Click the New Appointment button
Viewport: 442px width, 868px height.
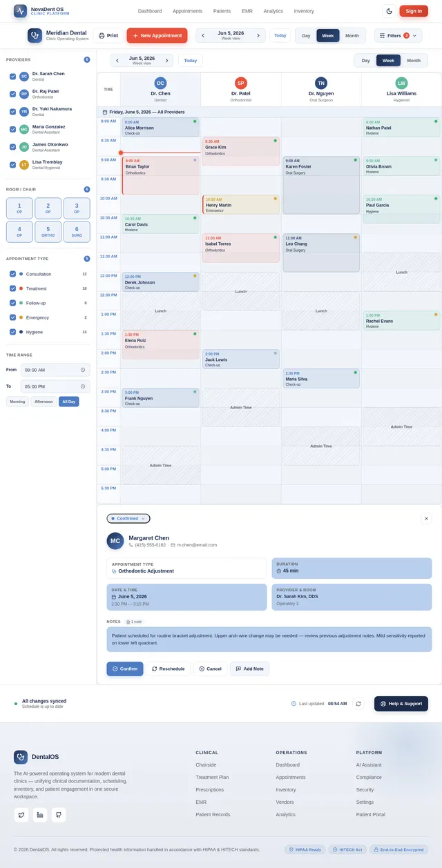tap(157, 35)
